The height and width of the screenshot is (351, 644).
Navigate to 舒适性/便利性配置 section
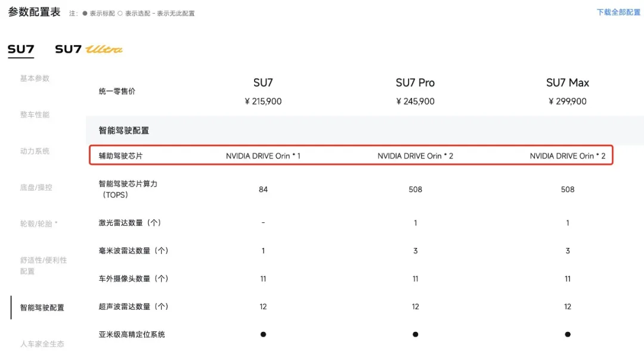click(43, 265)
